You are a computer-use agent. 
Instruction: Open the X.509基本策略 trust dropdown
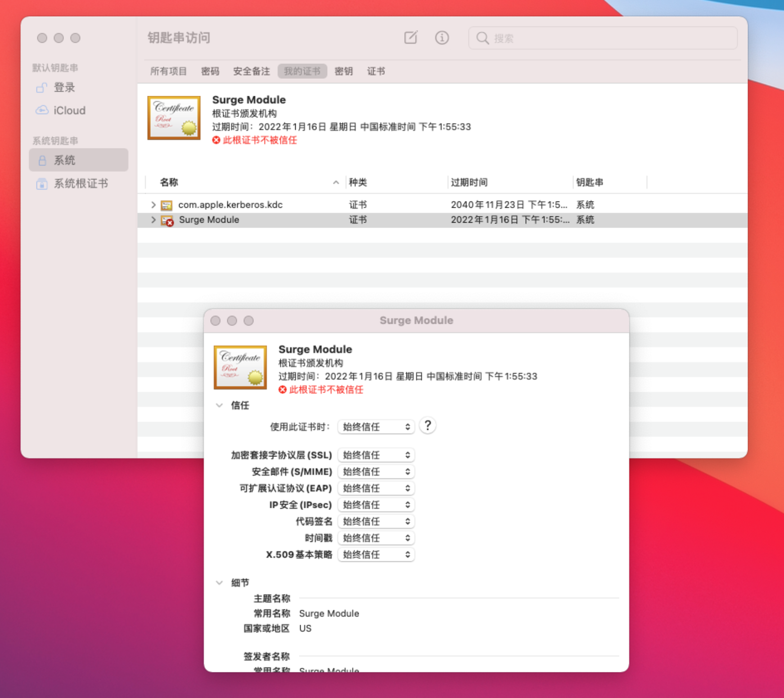[376, 555]
